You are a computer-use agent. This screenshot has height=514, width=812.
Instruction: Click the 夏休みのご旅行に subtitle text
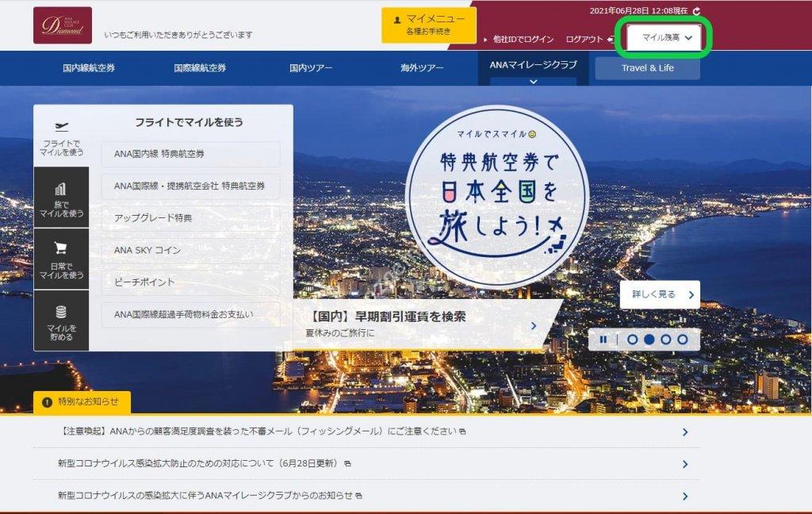point(339,332)
